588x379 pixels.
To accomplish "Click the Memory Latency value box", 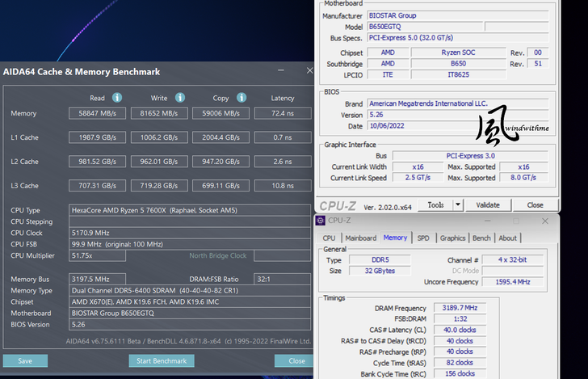I will [283, 114].
